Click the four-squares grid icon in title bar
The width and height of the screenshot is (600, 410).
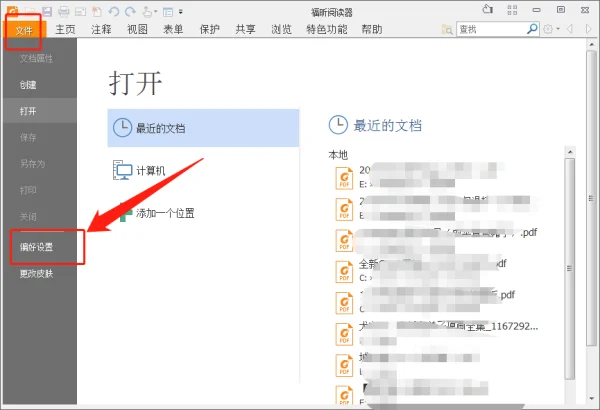tap(512, 10)
